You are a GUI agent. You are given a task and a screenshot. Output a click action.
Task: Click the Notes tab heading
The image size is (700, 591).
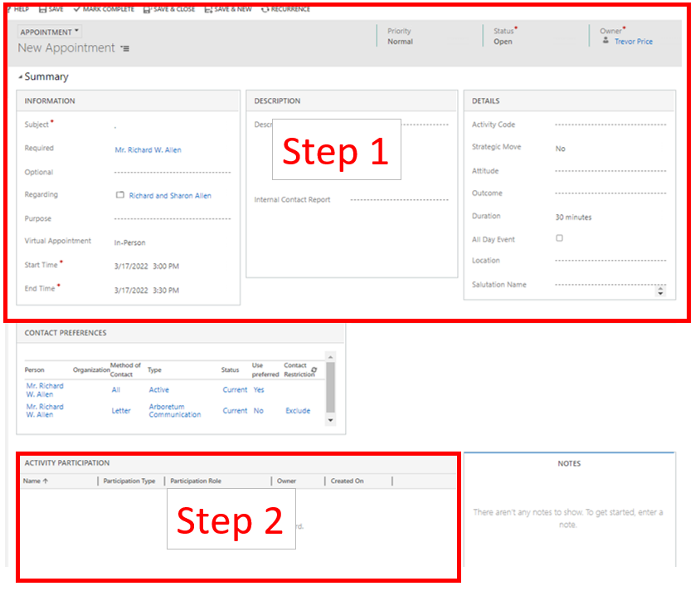[x=569, y=464]
